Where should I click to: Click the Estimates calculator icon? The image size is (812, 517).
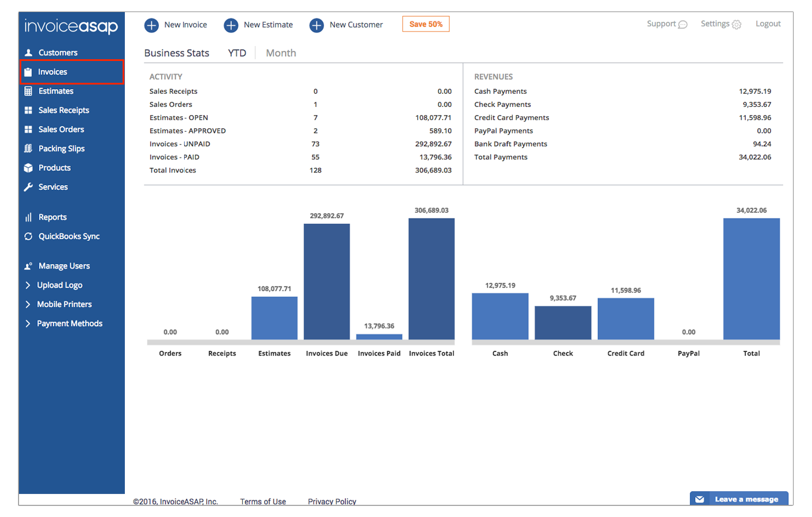point(28,91)
